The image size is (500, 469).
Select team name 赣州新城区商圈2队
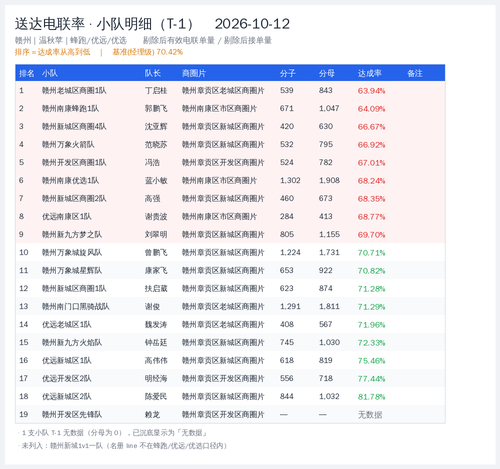pos(74,198)
